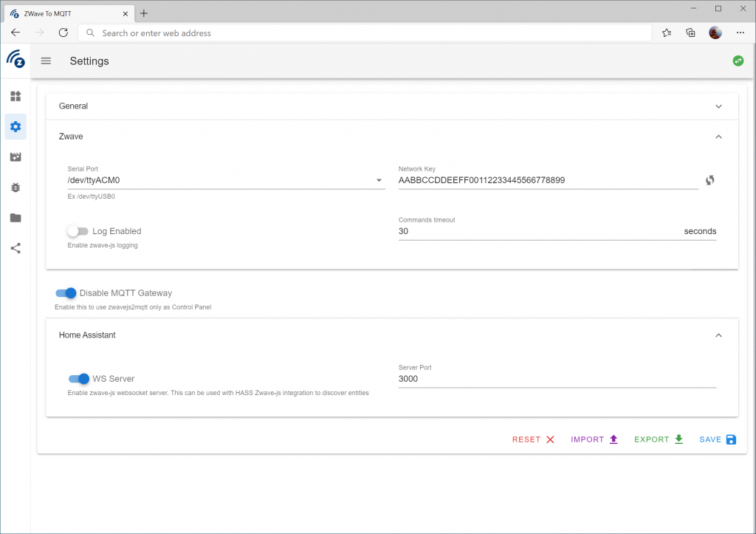Click the Network Key input field
This screenshot has width=756, height=534.
(x=549, y=180)
